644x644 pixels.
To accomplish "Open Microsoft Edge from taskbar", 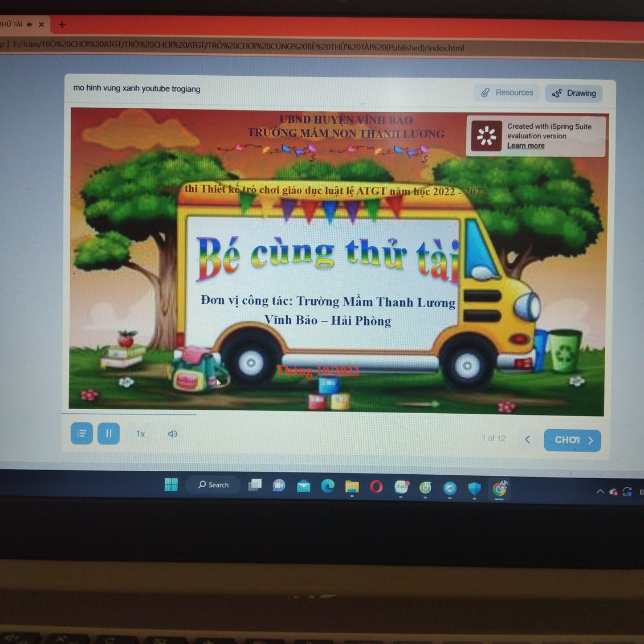I will (328, 486).
